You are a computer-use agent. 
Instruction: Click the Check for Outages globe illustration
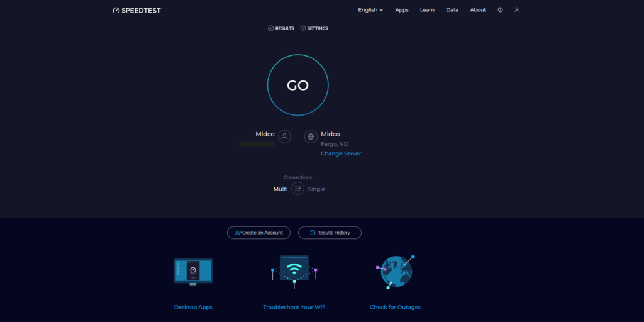tap(396, 272)
